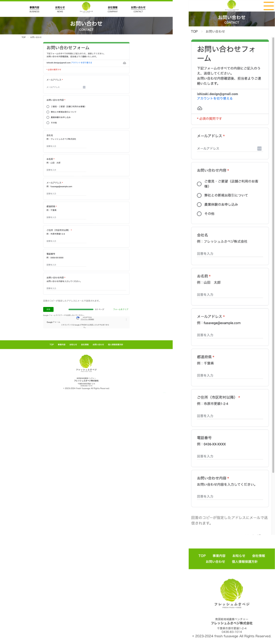The height and width of the screenshot is (644, 275).
Task: Focus the ご住所 answer field in mobile form
Action: (230, 416)
